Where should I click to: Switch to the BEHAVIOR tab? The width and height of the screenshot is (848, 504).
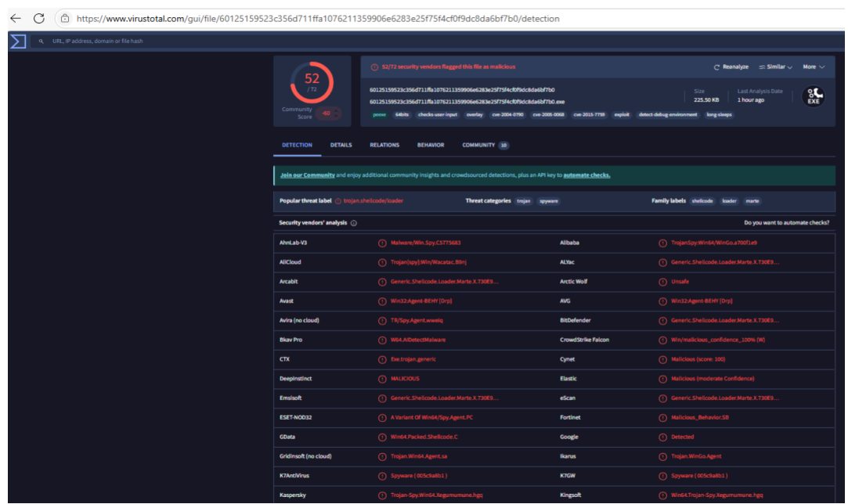[x=431, y=145]
